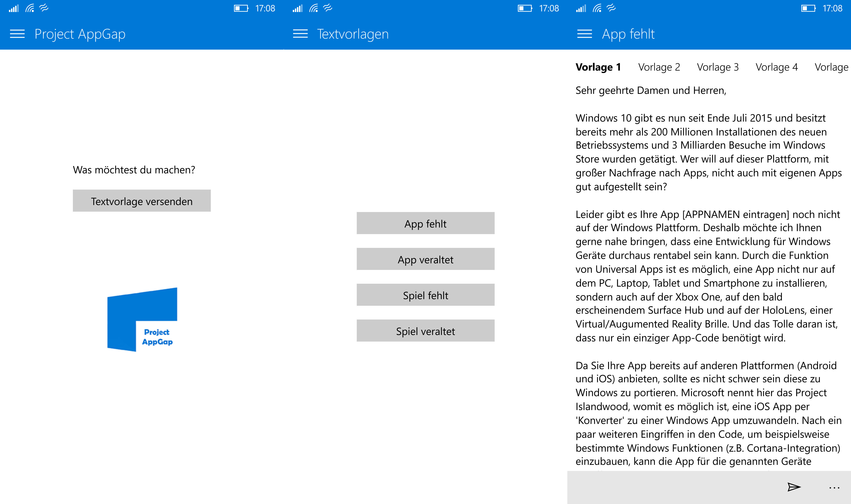Click the data transfer icon on the Textvorlagen screen
The width and height of the screenshot is (851, 504).
click(x=327, y=8)
